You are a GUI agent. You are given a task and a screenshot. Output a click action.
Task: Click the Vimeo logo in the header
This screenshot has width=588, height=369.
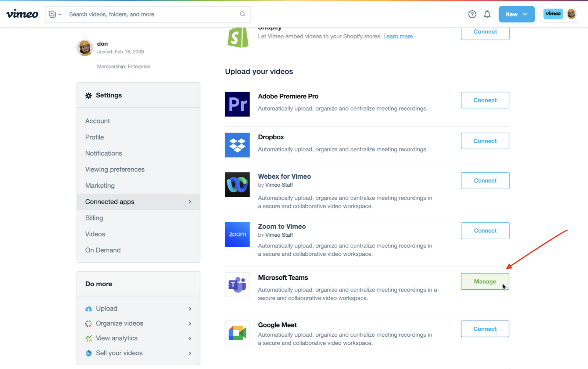click(x=22, y=14)
